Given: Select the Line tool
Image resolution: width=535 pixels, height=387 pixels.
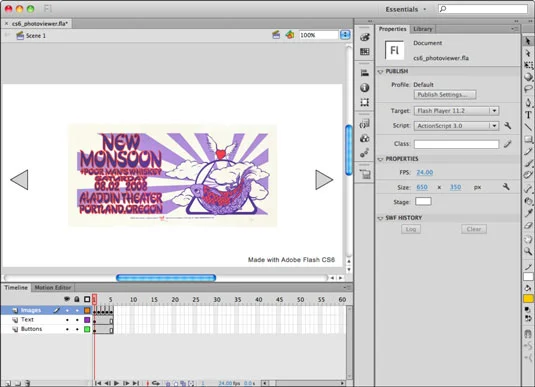Looking at the screenshot, I should point(528,127).
